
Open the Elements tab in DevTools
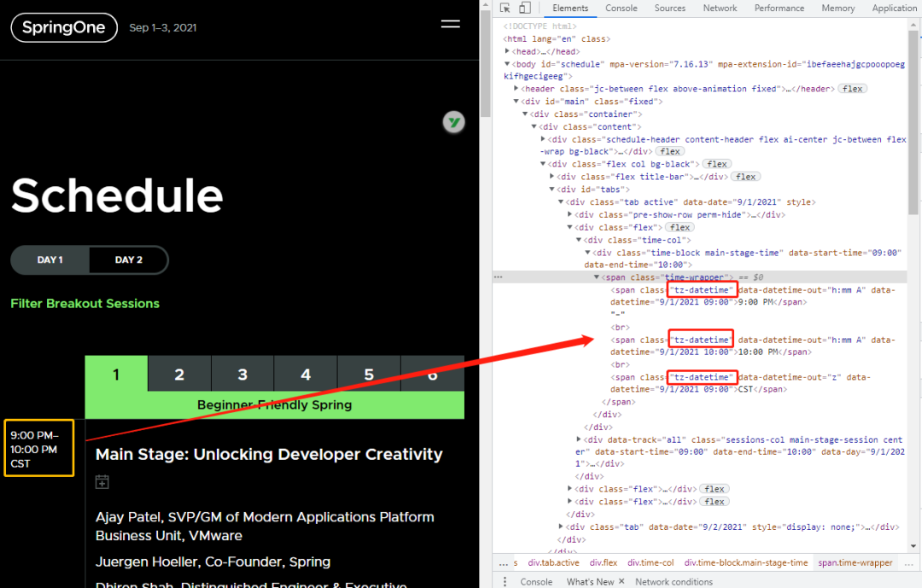coord(569,9)
